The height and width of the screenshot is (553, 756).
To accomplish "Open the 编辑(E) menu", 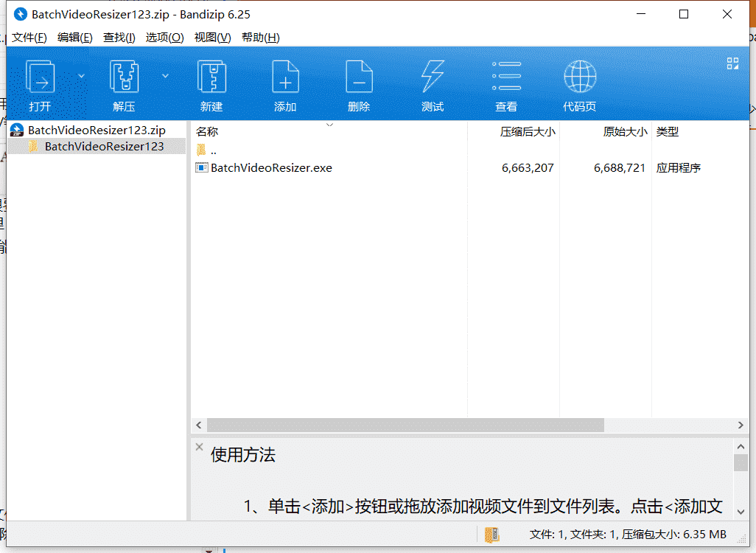I will [x=74, y=38].
